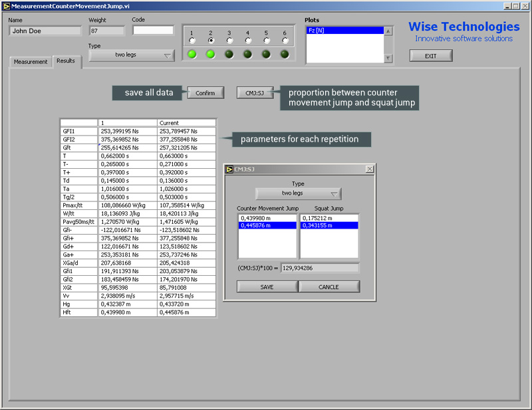Click the empty Code input field
Viewport: 532px width, 410px height.
(x=153, y=30)
